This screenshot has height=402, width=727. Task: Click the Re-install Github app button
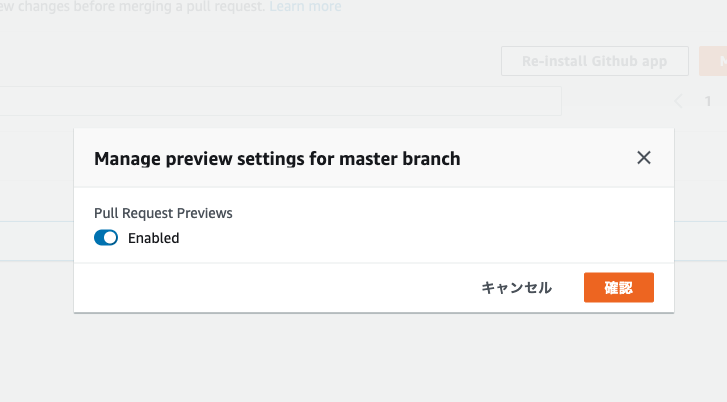pyautogui.click(x=594, y=61)
